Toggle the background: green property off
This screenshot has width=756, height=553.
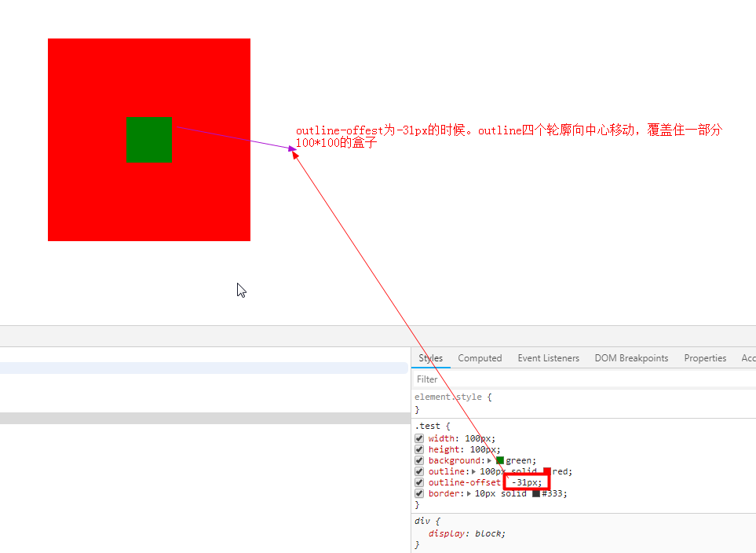(419, 460)
